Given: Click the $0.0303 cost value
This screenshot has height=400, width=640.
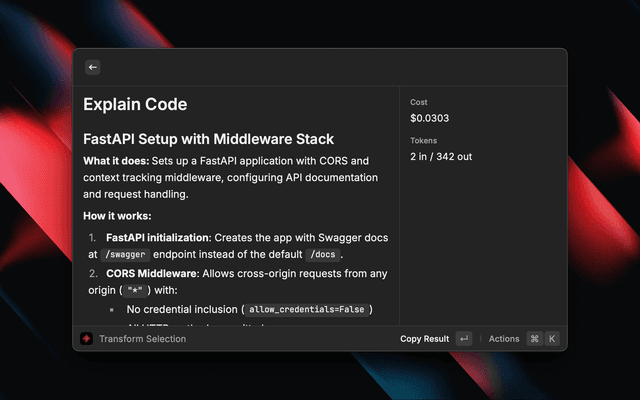Looking at the screenshot, I should [x=431, y=119].
